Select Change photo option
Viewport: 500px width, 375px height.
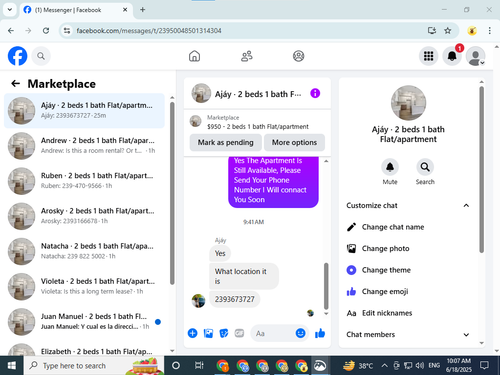point(408,248)
